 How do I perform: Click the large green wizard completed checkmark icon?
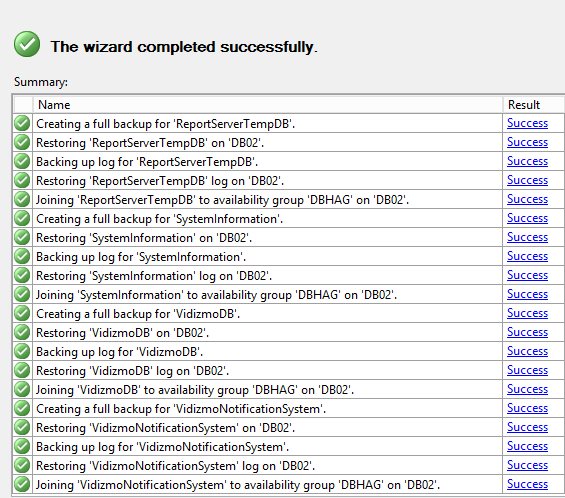pyautogui.click(x=27, y=44)
